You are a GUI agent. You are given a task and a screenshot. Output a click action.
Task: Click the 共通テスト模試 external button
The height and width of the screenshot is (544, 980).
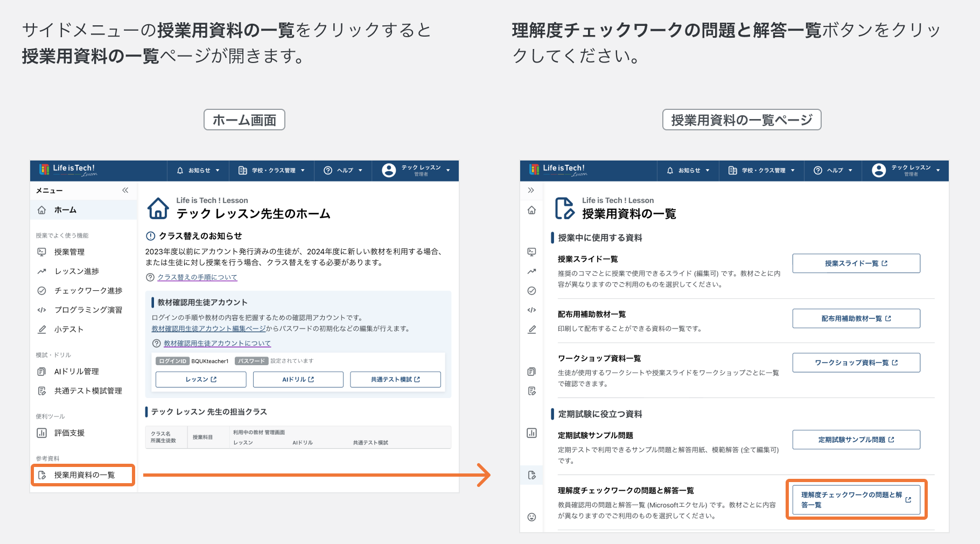[395, 380]
